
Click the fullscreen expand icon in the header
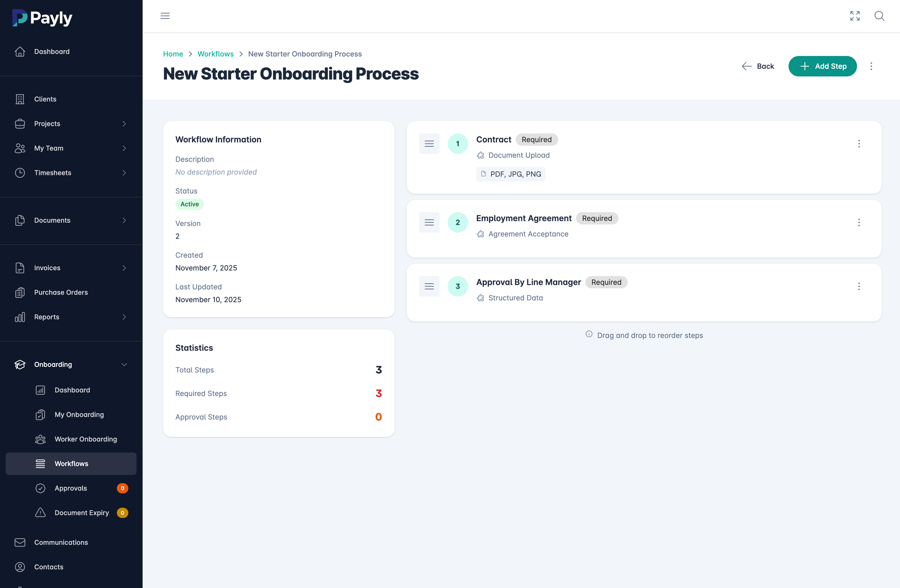tap(855, 16)
